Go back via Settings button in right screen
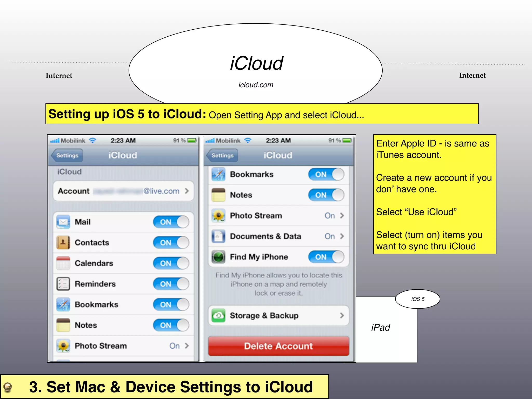Image resolution: width=532 pixels, height=399 pixels. tap(222, 155)
